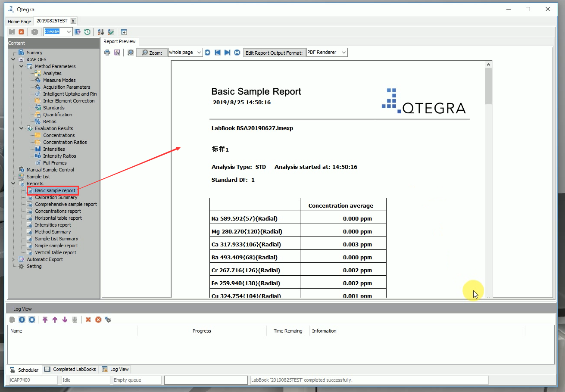Click the save LabBook toolbar icon
The width and height of the screenshot is (565, 392).
coord(12,32)
